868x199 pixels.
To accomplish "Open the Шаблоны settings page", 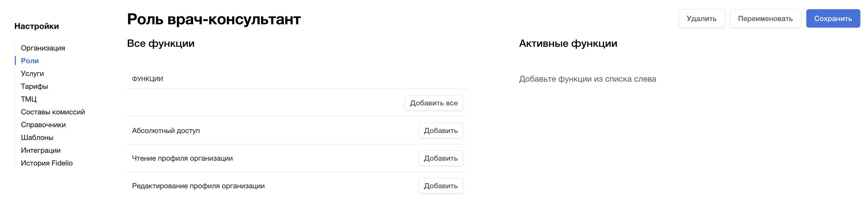I will coord(37,138).
